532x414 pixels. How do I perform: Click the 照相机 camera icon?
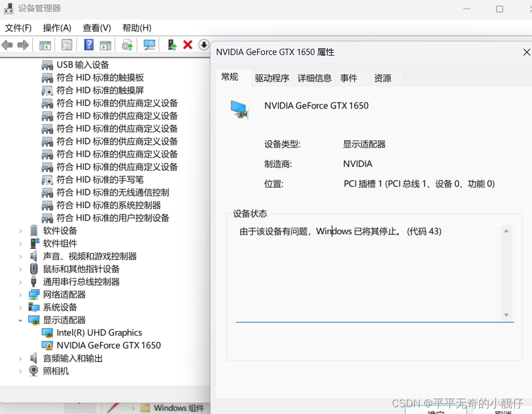(33, 371)
